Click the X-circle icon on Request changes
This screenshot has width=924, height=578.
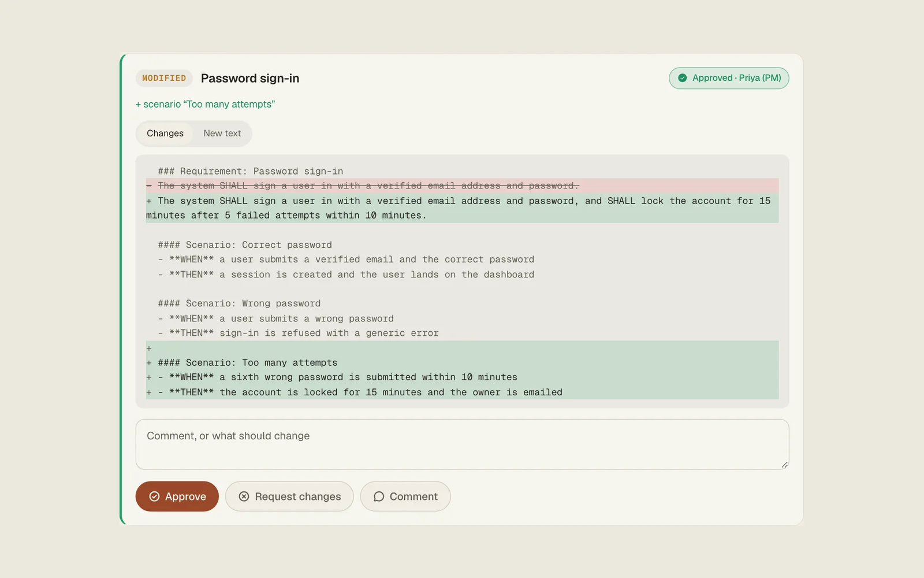pos(244,497)
